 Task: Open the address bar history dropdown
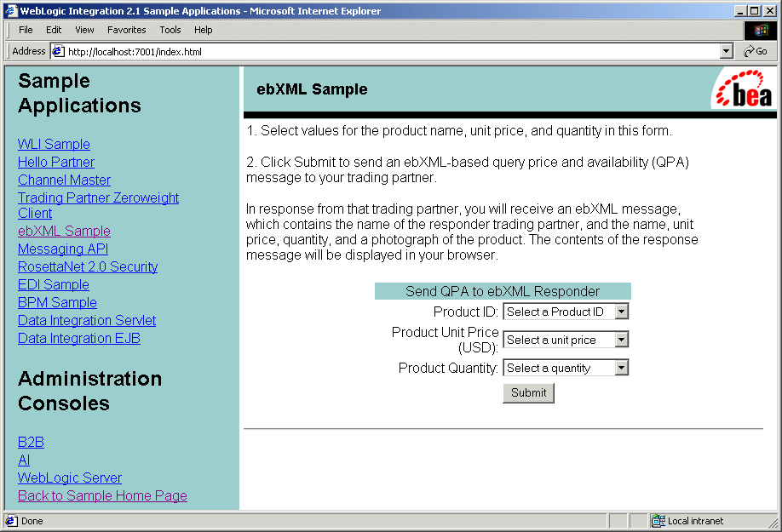pos(727,51)
